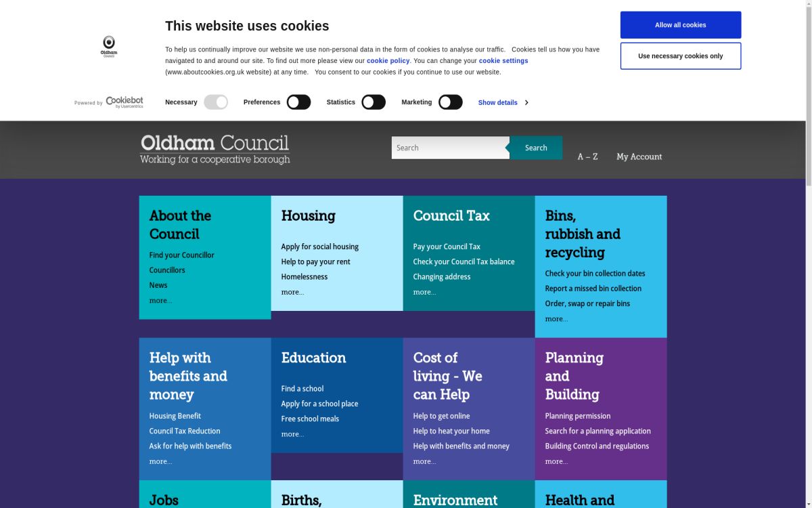This screenshot has width=812, height=508.
Task: Click the Cookiebot logo
Action: pyautogui.click(x=124, y=102)
